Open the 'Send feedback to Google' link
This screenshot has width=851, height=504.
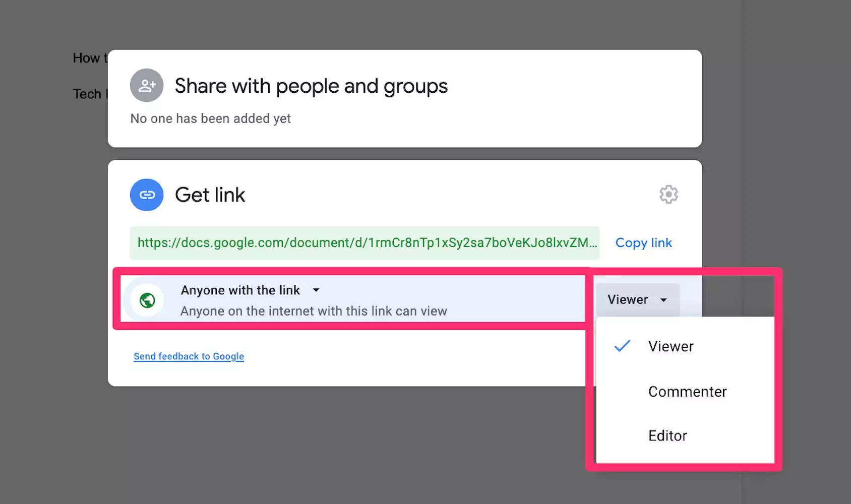click(x=189, y=356)
